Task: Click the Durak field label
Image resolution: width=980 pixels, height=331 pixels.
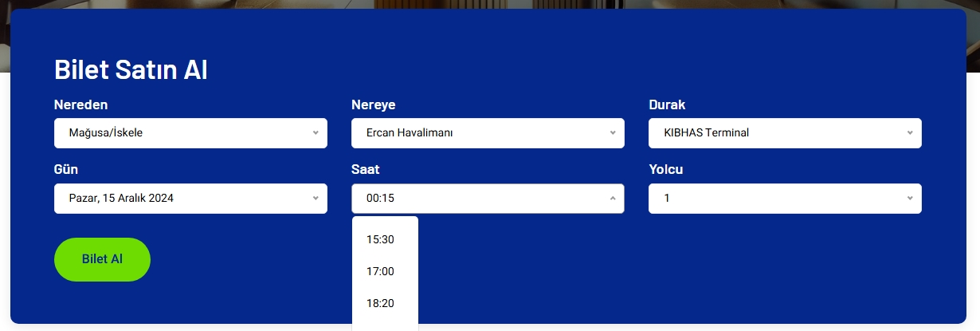Action: pyautogui.click(x=667, y=104)
